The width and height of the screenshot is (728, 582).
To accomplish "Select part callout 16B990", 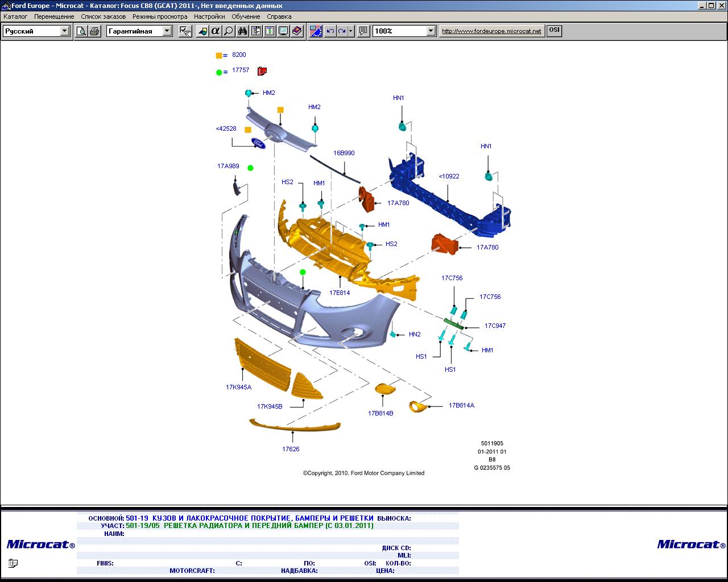I will pyautogui.click(x=344, y=153).
